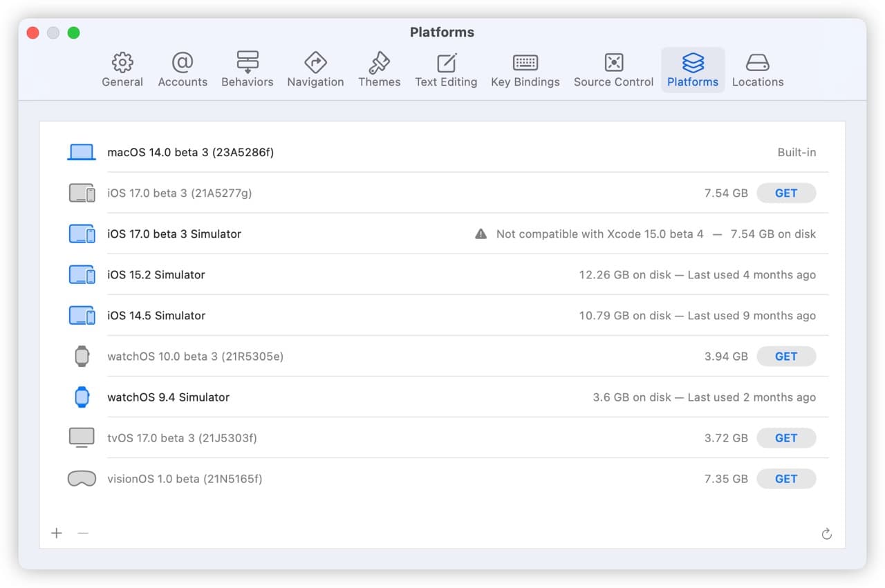Screen dimensions: 885x588
Task: Click the Built-in status text
Action: click(796, 152)
